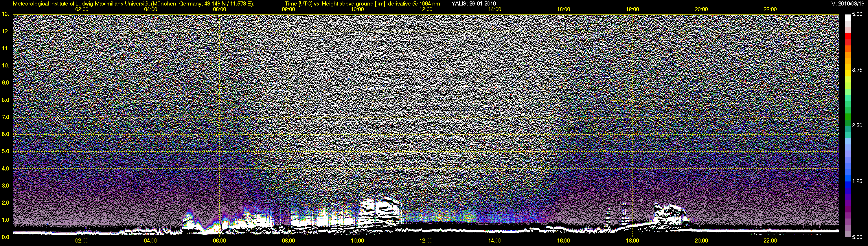Viewport: 868px width, 246px height.
Task: Click the 3.0 height axis label
Action: point(5,186)
